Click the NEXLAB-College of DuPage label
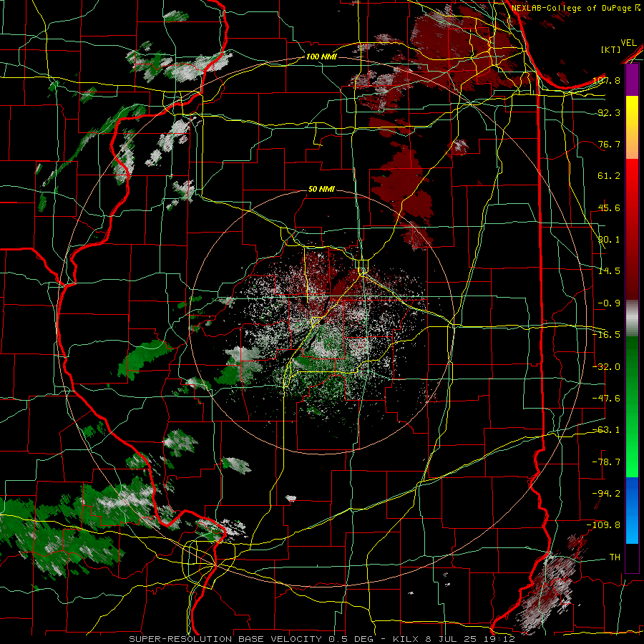Viewport: 644px width, 644px height. pos(575,8)
